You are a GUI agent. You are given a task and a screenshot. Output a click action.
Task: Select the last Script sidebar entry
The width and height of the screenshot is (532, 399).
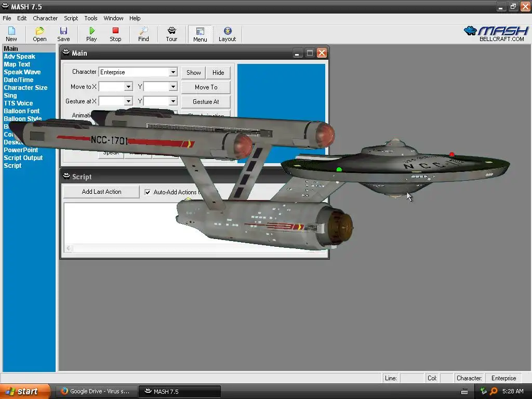click(x=12, y=166)
